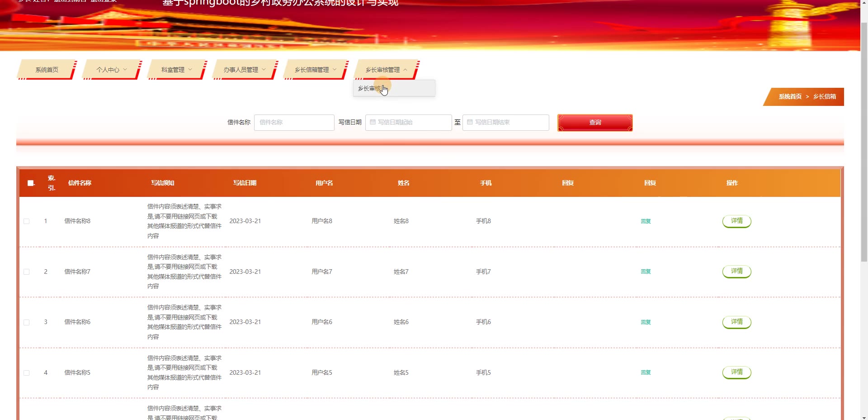Open 详情 for 信件名称8
Viewport: 868px width, 420px height.
click(737, 221)
